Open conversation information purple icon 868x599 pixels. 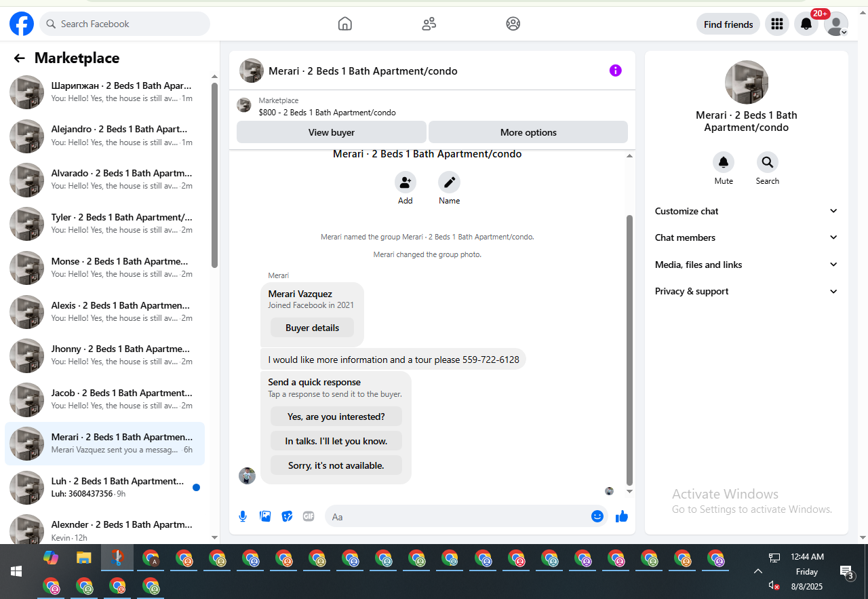[616, 71]
